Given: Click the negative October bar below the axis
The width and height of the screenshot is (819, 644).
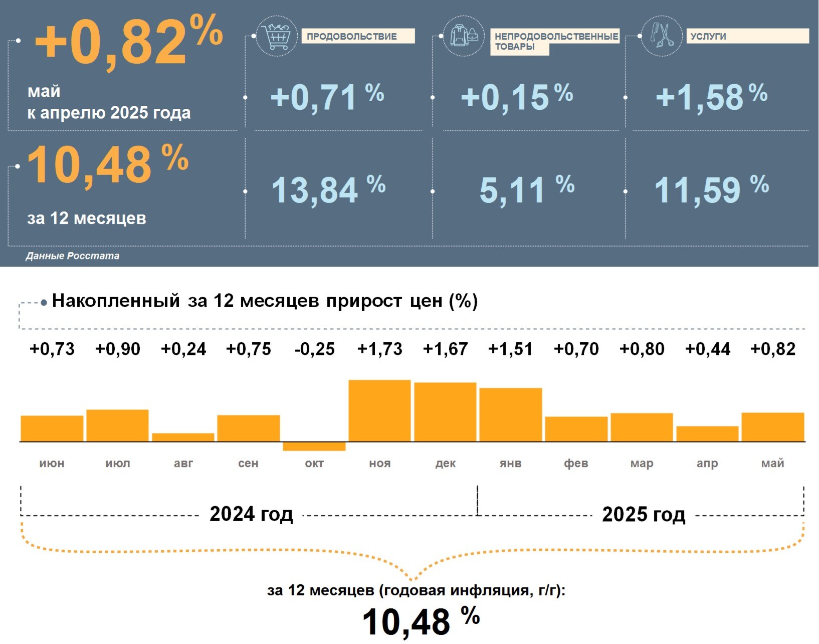Looking at the screenshot, I should (x=314, y=446).
